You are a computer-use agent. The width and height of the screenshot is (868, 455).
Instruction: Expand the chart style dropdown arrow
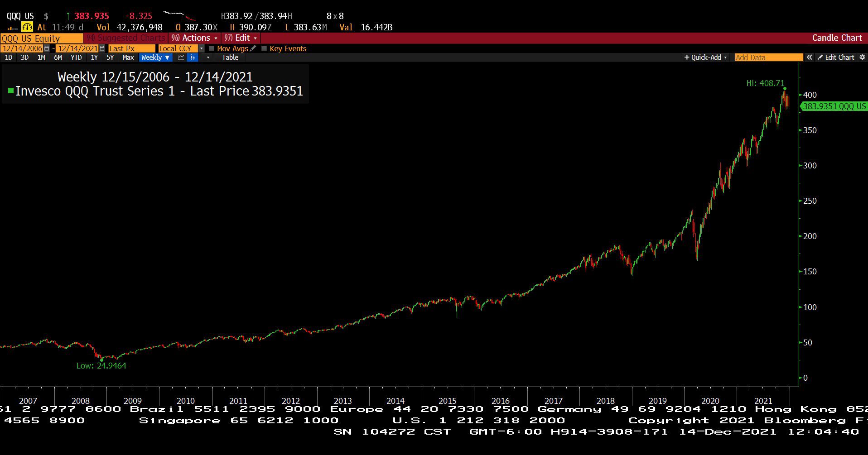(x=208, y=57)
